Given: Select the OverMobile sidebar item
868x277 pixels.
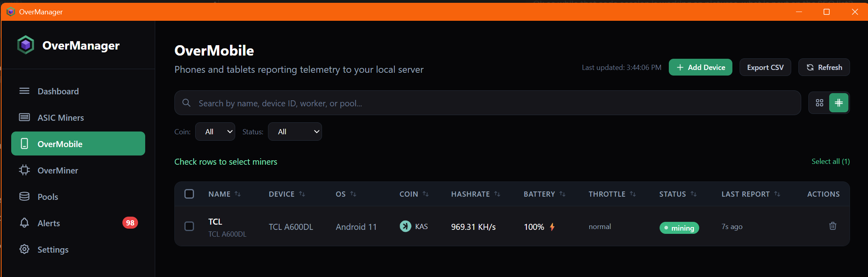Looking at the screenshot, I should pyautogui.click(x=78, y=144).
